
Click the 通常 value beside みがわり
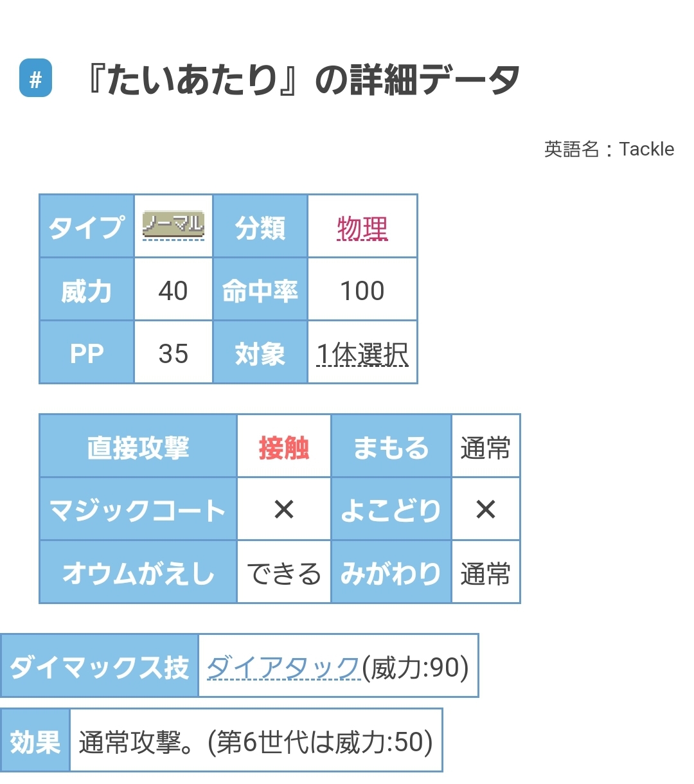point(486,573)
